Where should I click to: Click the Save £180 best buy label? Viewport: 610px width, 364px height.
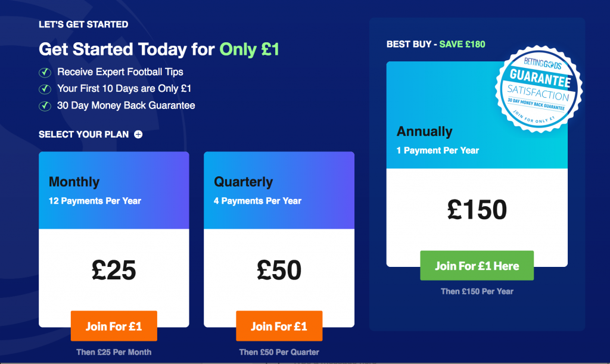click(x=462, y=44)
